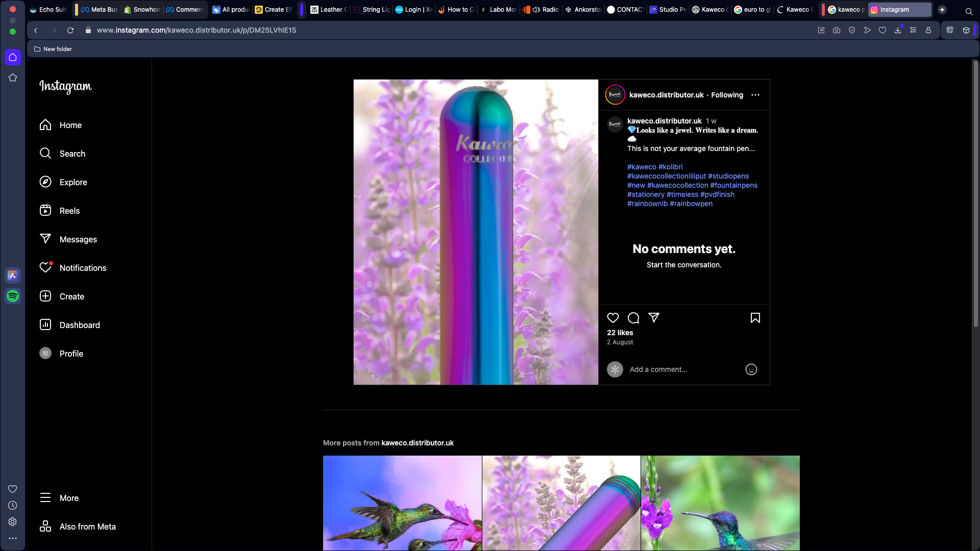Screen dimensions: 980x551
Task: Open browser sidebar history clock
Action: 13,506
